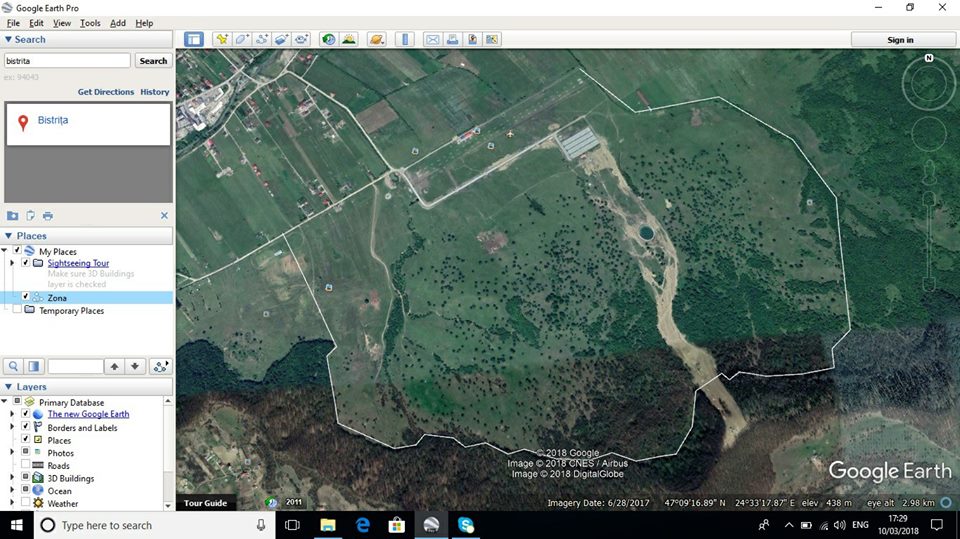Hide the sidebar using toolbar button
The width and height of the screenshot is (960, 539).
[193, 40]
